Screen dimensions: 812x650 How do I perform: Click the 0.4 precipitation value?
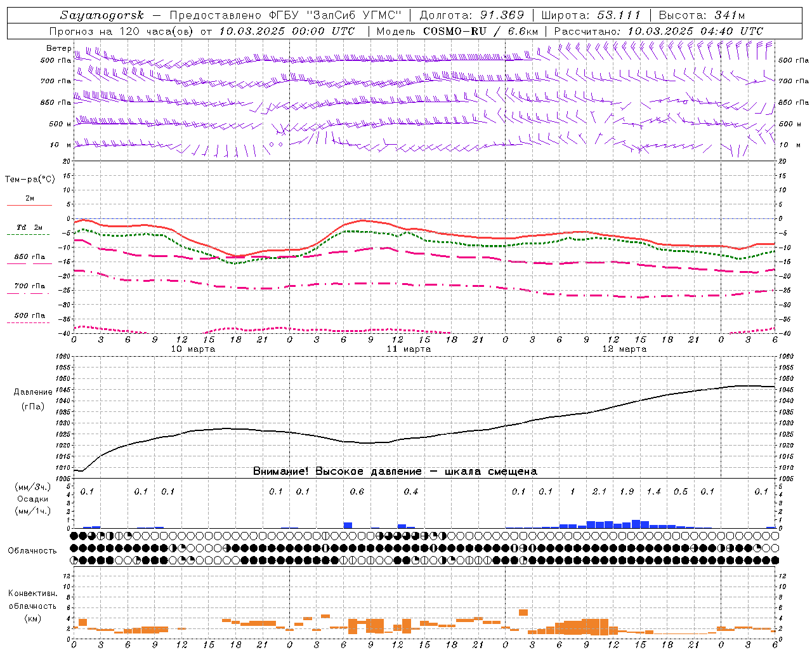point(411,491)
